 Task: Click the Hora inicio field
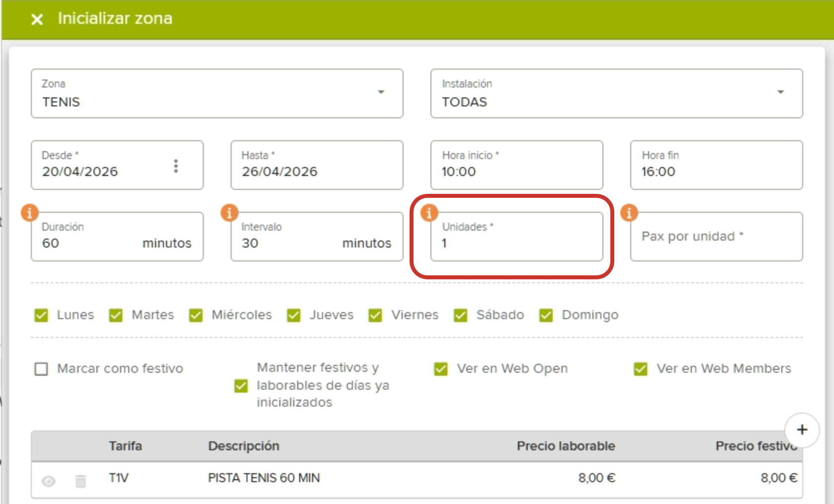(516, 165)
